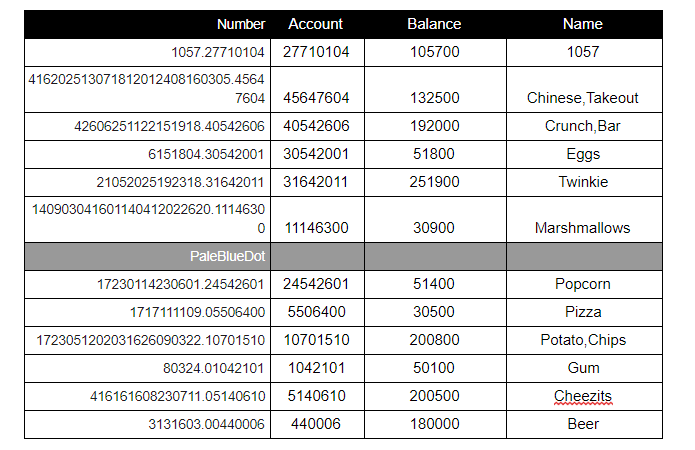The width and height of the screenshot is (695, 450).
Task: Select the Eggs name cell
Action: [584, 154]
